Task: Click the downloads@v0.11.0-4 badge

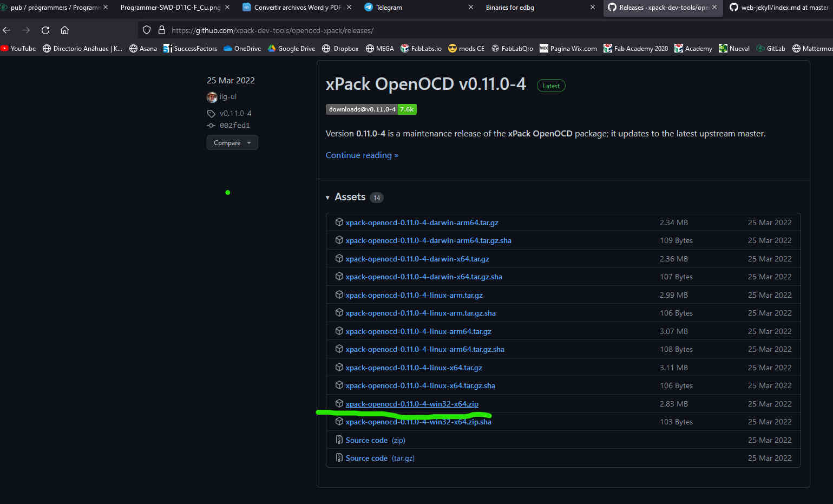Action: tap(371, 109)
